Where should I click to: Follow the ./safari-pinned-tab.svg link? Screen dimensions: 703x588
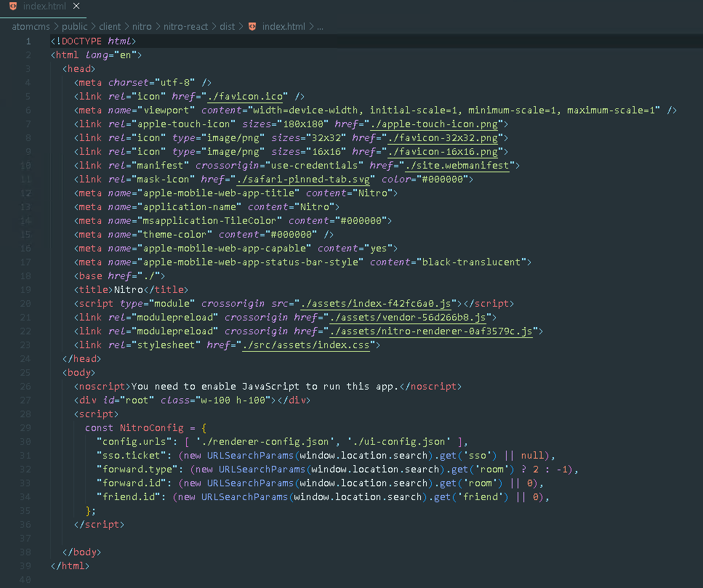point(303,180)
